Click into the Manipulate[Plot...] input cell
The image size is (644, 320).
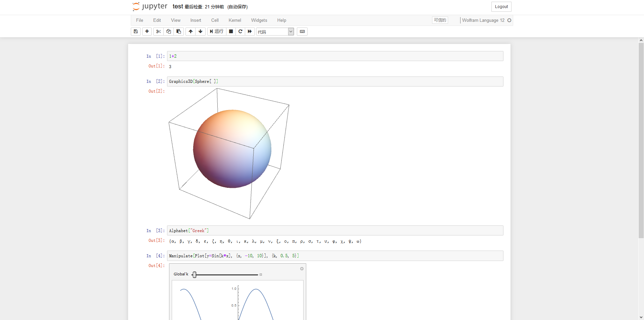pos(335,256)
